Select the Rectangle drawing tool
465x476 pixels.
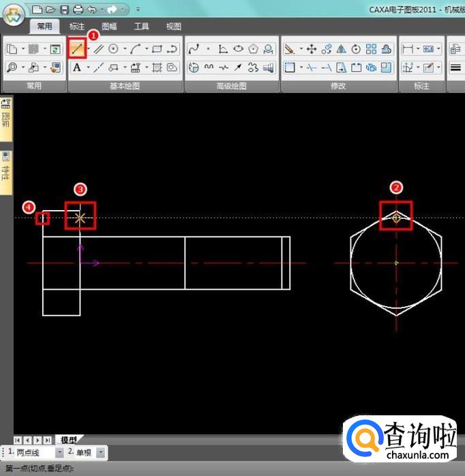(x=157, y=49)
